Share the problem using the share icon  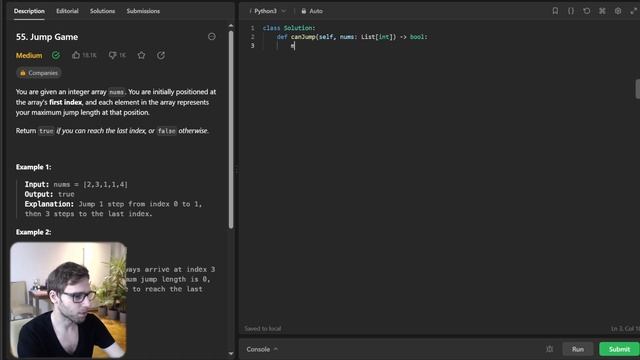click(161, 55)
